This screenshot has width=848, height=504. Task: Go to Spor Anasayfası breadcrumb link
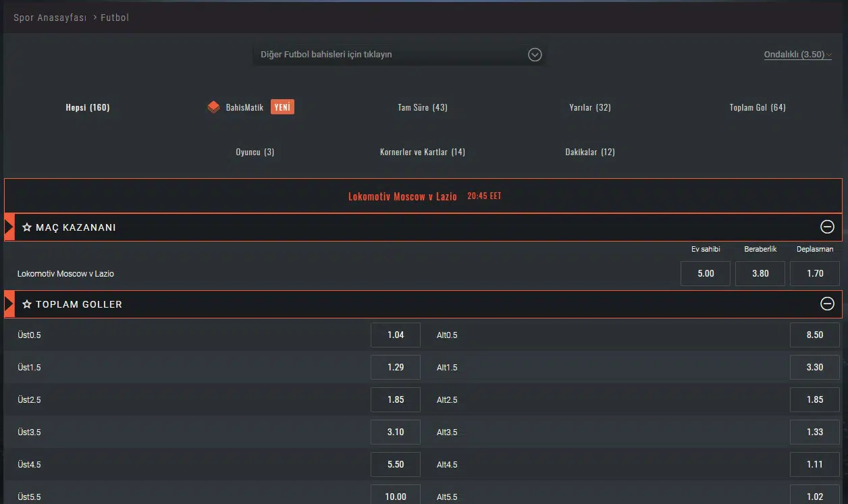(x=50, y=18)
